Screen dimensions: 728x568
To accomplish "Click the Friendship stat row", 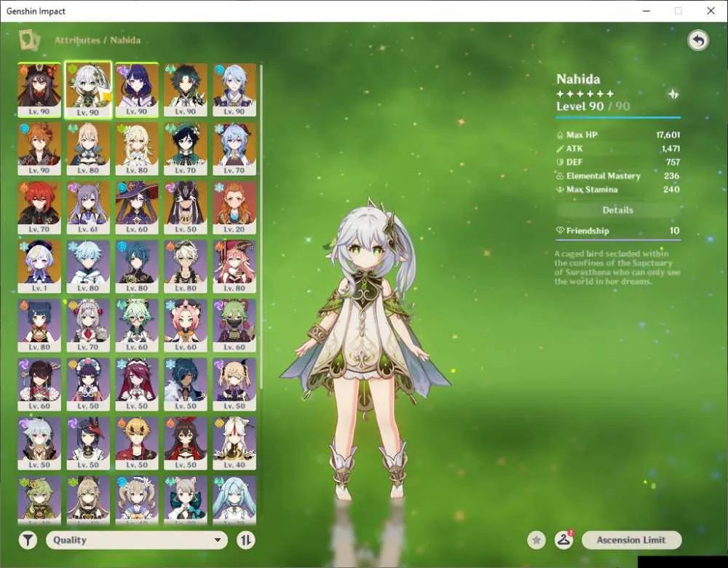I will [618, 231].
